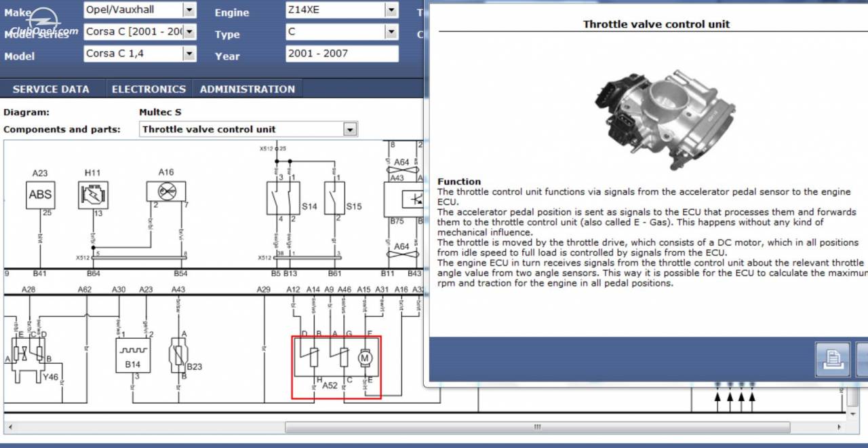
Task: Click the A52 throttle motor M symbol
Action: point(365,357)
